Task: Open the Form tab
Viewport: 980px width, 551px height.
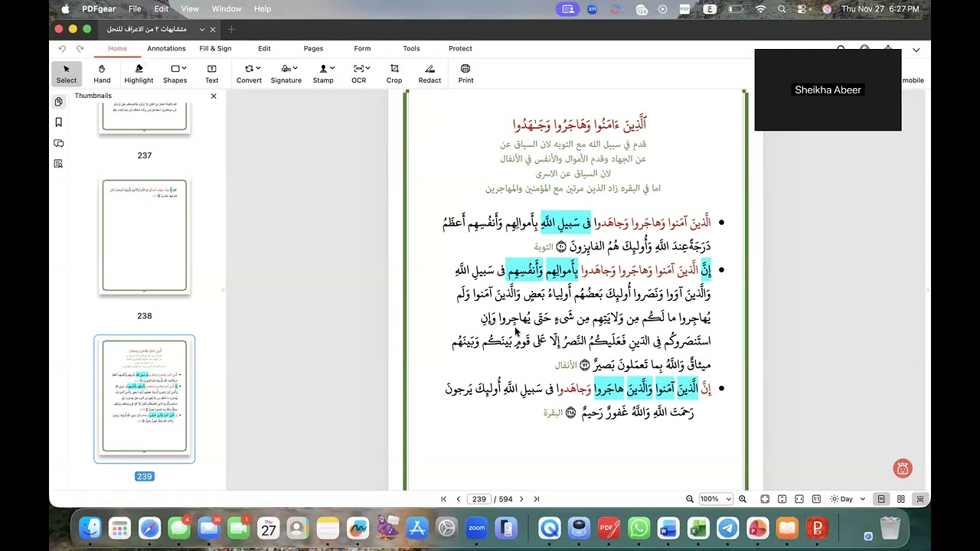Action: pyautogui.click(x=362, y=48)
